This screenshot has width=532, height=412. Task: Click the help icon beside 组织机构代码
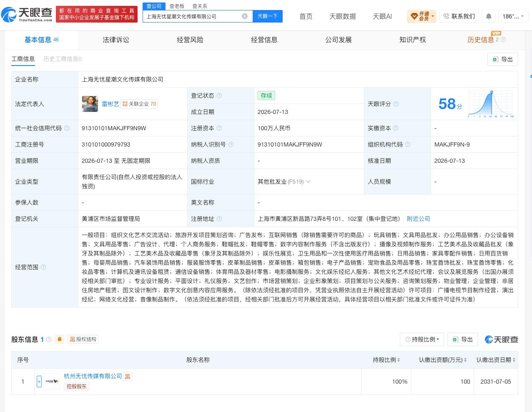click(x=408, y=144)
